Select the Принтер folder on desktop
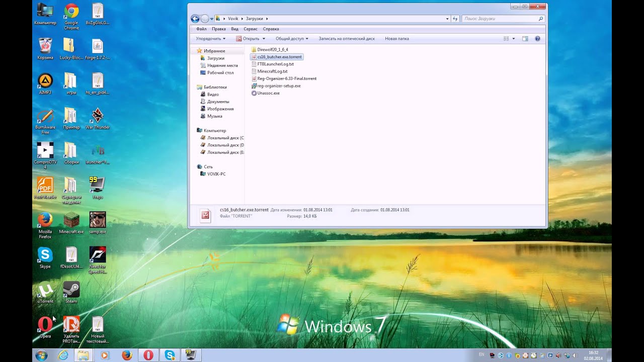This screenshot has width=644, height=362. [71, 119]
